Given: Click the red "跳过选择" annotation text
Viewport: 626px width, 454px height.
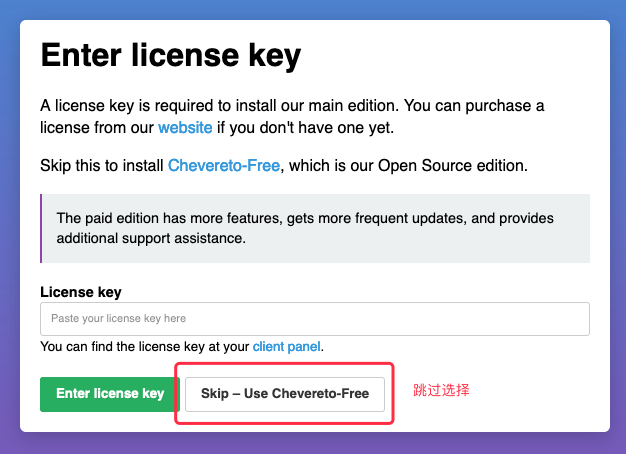Looking at the screenshot, I should [441, 390].
